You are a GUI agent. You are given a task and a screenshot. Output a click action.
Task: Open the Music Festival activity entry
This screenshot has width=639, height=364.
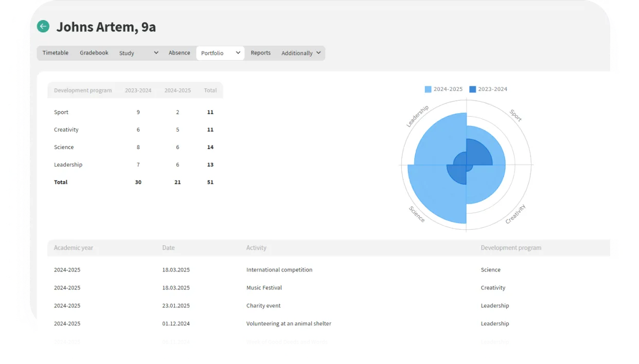pos(264,288)
